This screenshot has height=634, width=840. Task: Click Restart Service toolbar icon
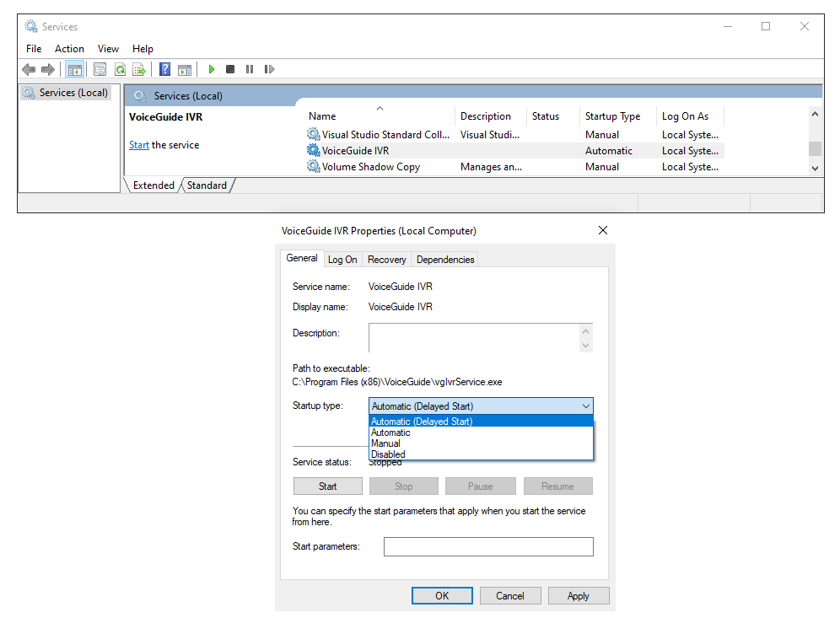click(269, 69)
